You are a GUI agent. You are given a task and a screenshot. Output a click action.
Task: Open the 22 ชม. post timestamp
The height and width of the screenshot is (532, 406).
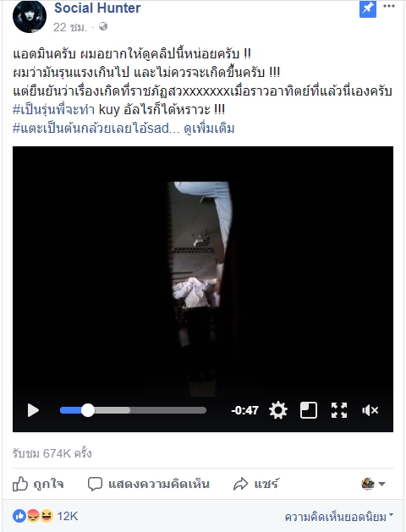pyautogui.click(x=70, y=27)
